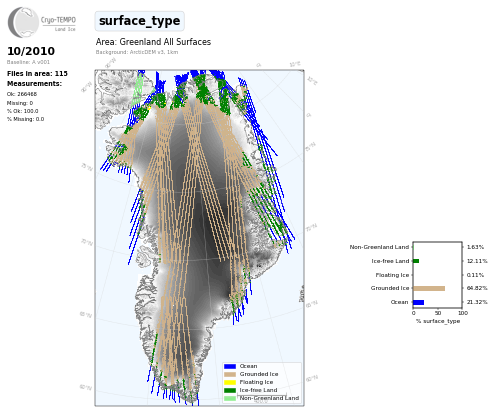Click the 'Files in area: 115' text
492x410 pixels.
(x=37, y=74)
